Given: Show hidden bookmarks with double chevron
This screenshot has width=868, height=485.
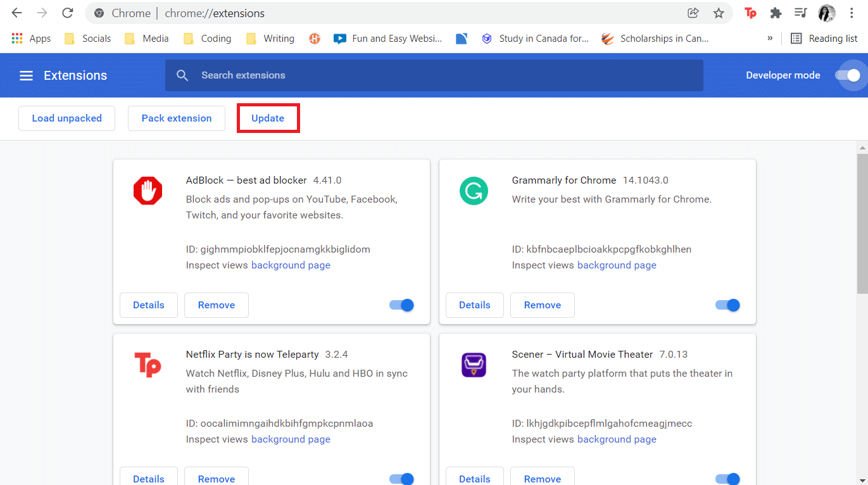Looking at the screenshot, I should pos(770,39).
